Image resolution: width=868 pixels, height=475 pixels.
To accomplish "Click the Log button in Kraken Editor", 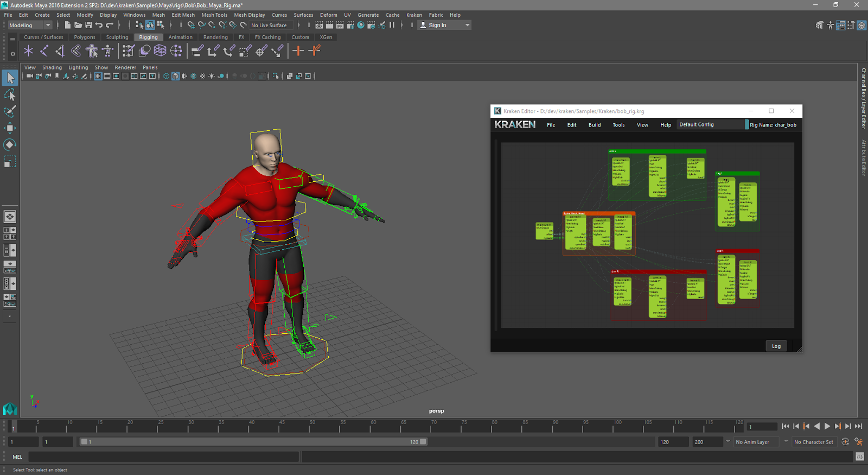I will pyautogui.click(x=776, y=346).
